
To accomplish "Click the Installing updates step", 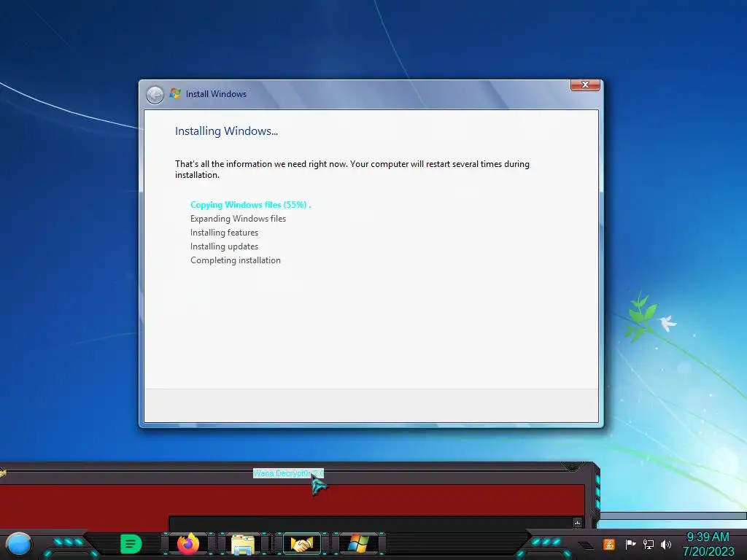I will coord(225,246).
